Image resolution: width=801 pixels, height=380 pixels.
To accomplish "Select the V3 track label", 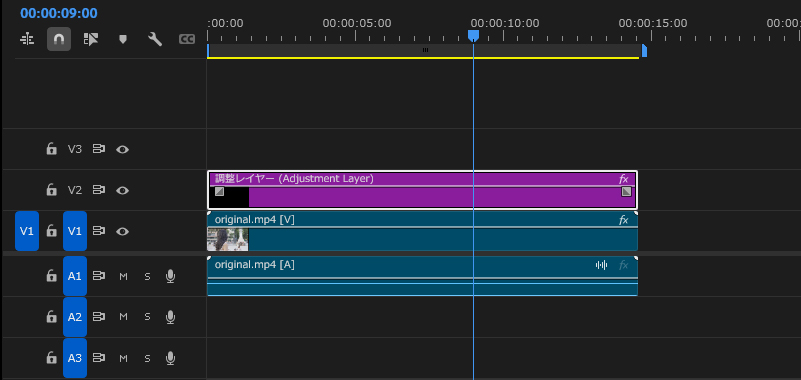I will tap(75, 149).
